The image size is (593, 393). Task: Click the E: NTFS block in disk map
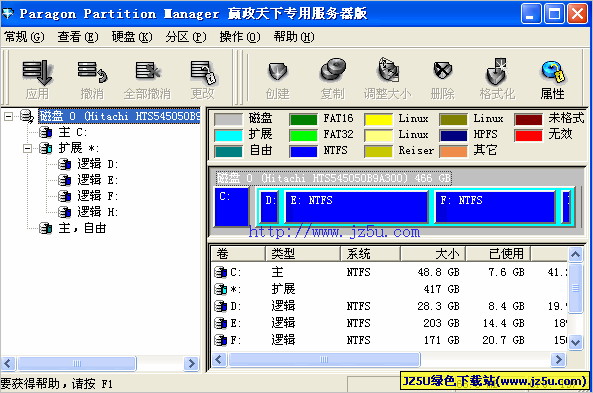(357, 207)
